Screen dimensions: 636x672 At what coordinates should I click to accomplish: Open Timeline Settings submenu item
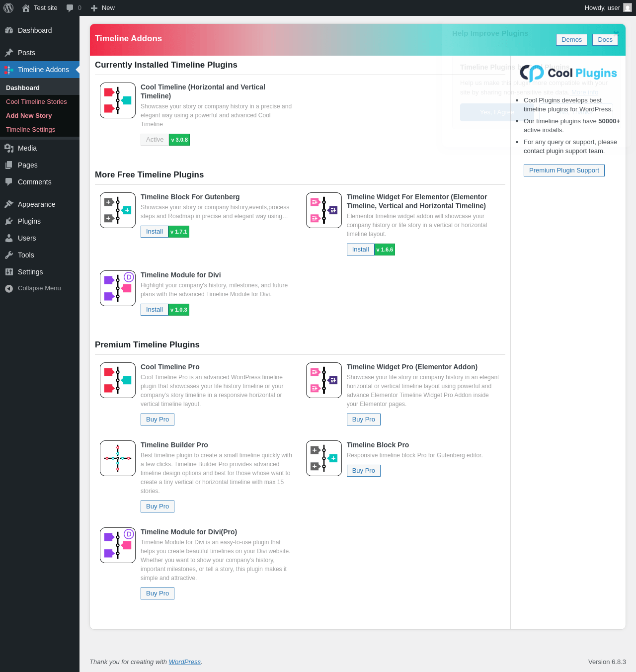click(x=40, y=129)
